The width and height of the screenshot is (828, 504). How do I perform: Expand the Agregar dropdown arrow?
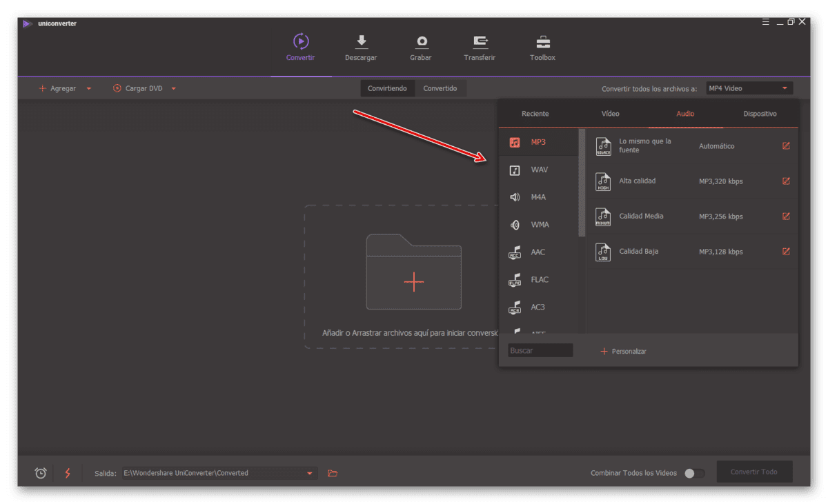click(x=89, y=89)
